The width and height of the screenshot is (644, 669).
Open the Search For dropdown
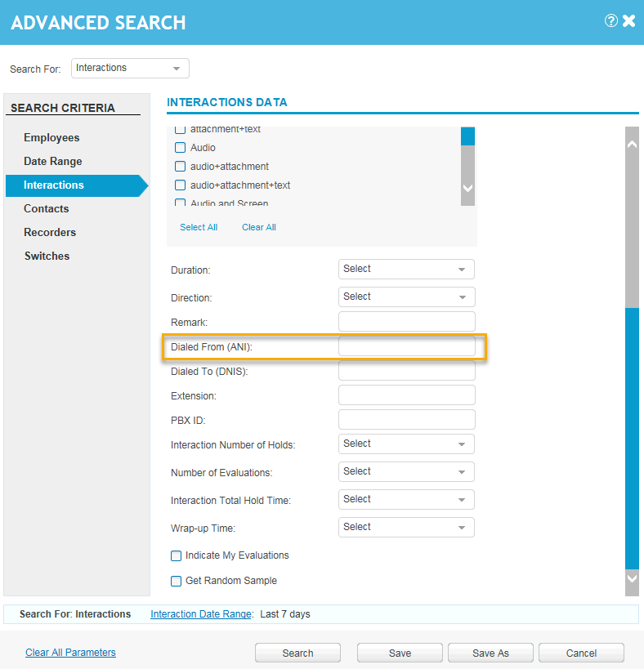130,69
